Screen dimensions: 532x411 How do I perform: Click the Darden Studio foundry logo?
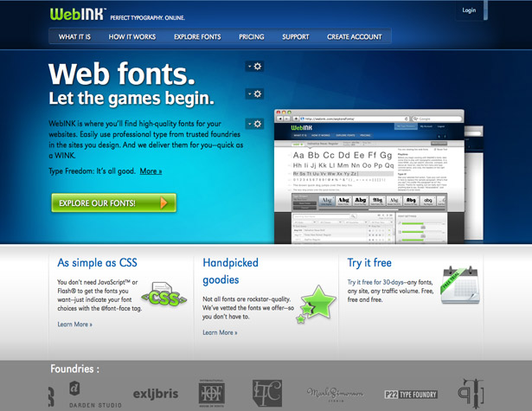click(95, 395)
